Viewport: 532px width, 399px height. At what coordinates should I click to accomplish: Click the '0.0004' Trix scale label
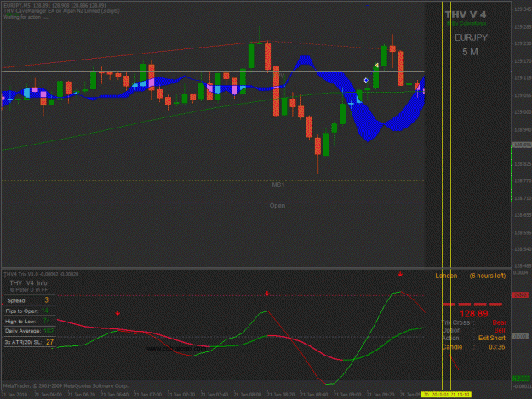[521, 272]
